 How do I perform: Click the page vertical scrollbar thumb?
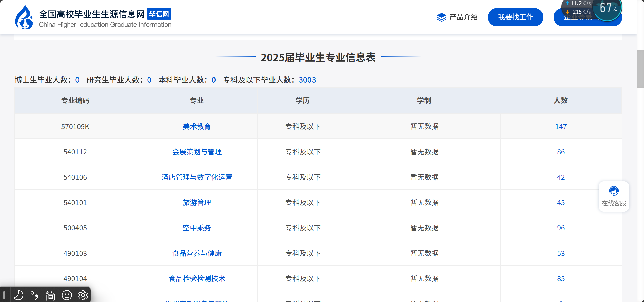coord(640,69)
